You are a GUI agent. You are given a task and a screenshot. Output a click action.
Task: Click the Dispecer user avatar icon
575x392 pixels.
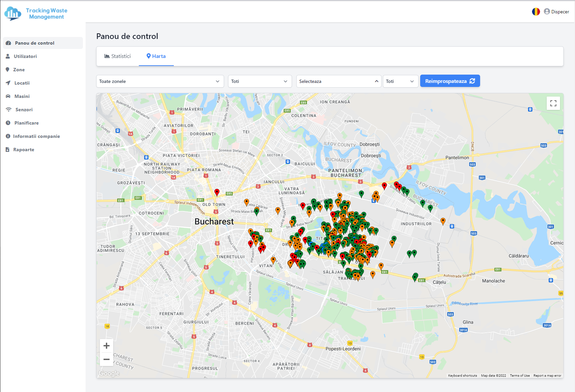tap(547, 11)
